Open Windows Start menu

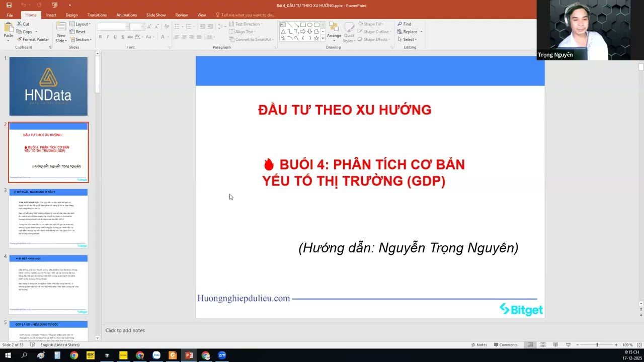click(8, 355)
